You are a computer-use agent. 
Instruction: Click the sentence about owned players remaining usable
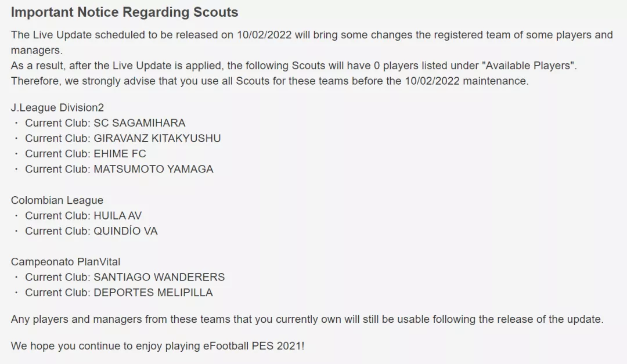coord(307,319)
